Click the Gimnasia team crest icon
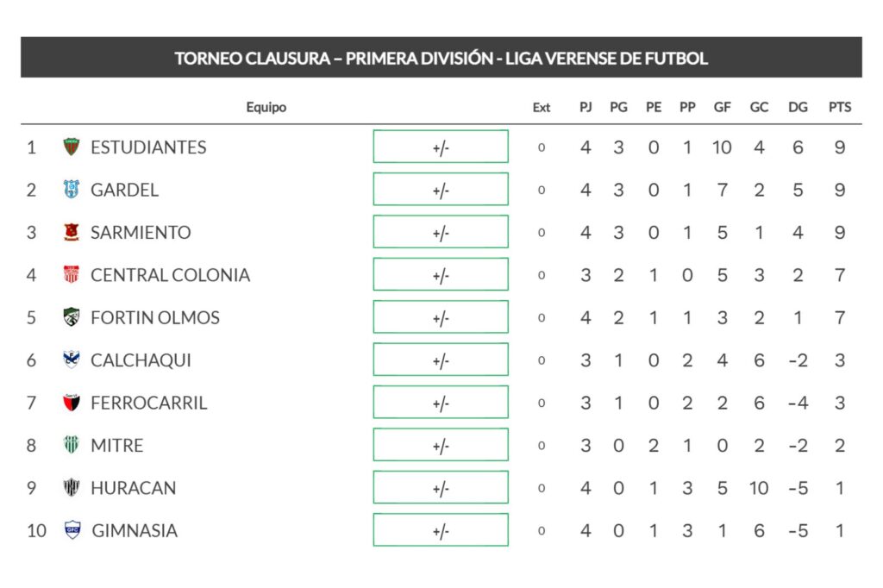The image size is (883, 588). click(72, 530)
